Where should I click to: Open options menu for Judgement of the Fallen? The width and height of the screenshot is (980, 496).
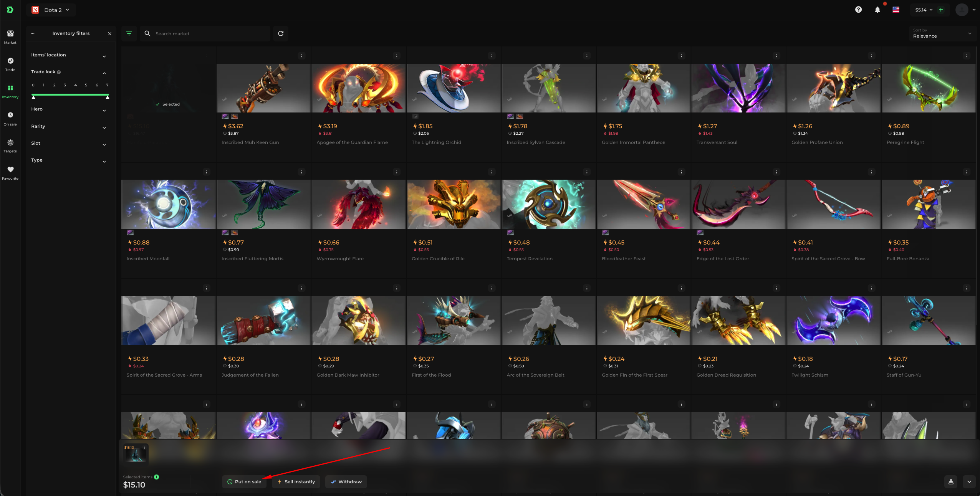[x=302, y=288]
